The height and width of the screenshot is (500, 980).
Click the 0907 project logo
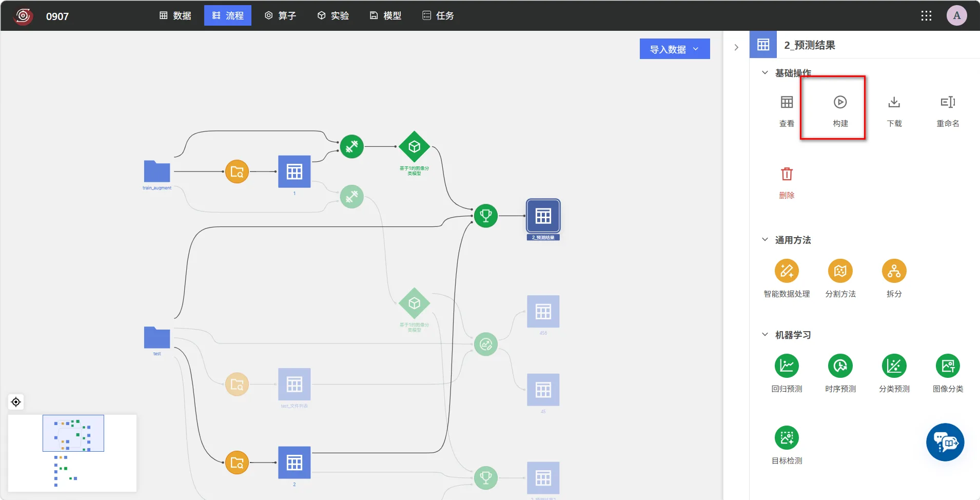point(23,15)
